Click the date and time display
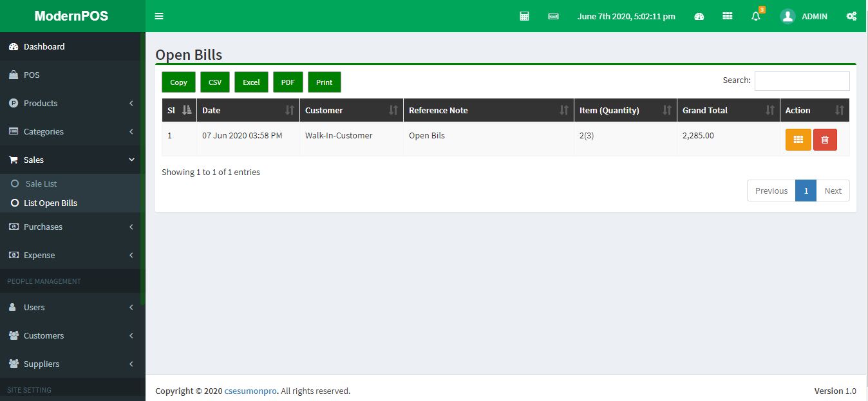 click(627, 16)
